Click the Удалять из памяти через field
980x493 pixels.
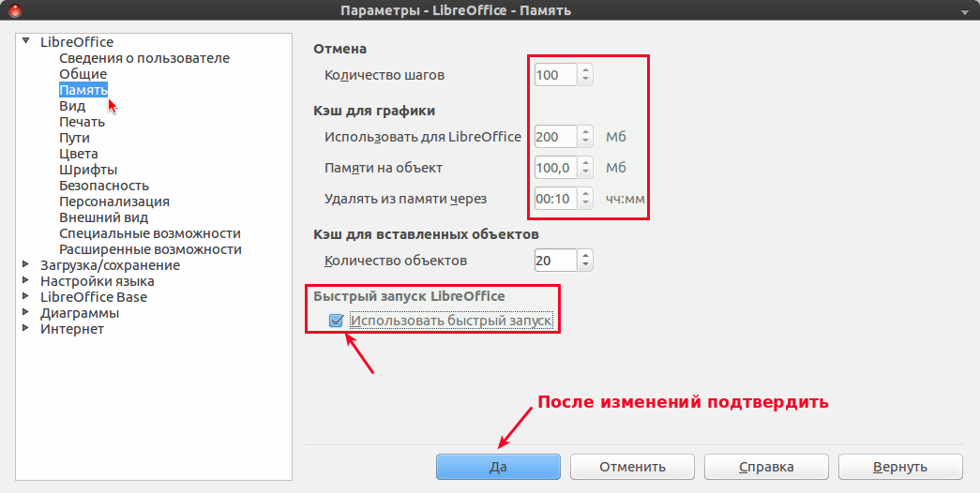(555, 199)
